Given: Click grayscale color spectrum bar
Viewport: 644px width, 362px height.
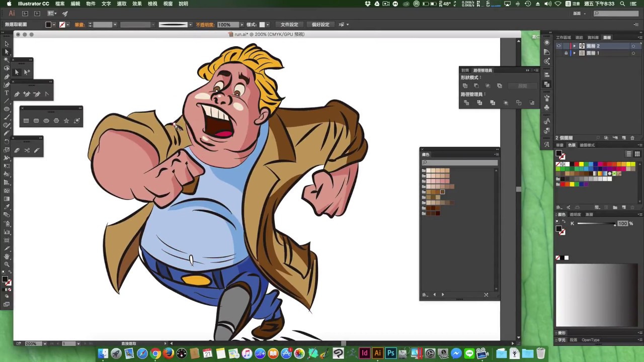Looking at the screenshot, I should [597, 295].
